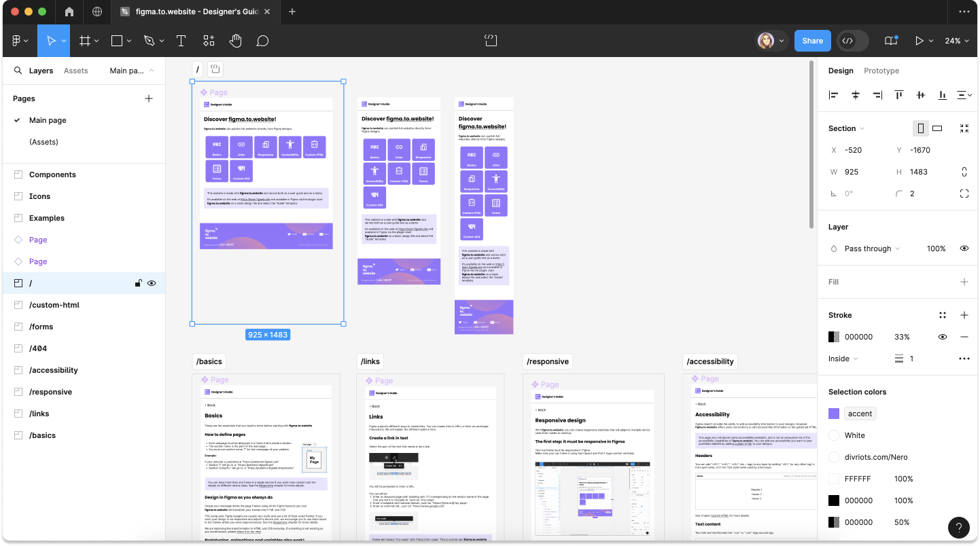Toggle visibility of the / layer
This screenshot has height=546, width=980.
[x=152, y=283]
